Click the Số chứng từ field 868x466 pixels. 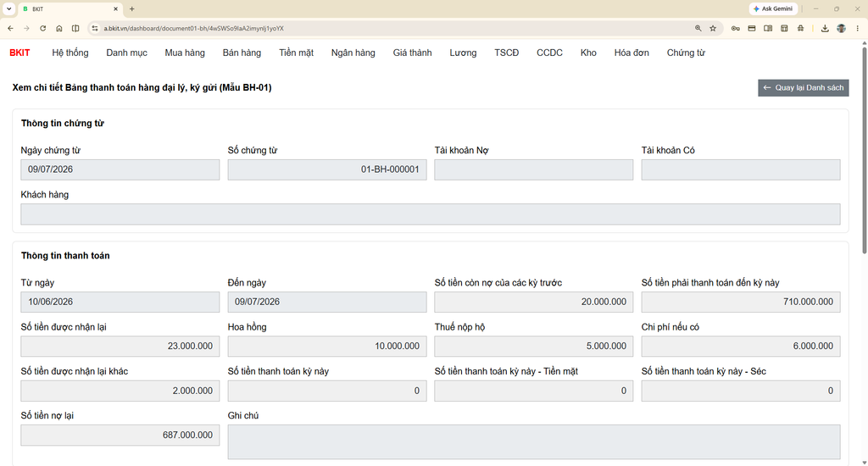coord(327,170)
